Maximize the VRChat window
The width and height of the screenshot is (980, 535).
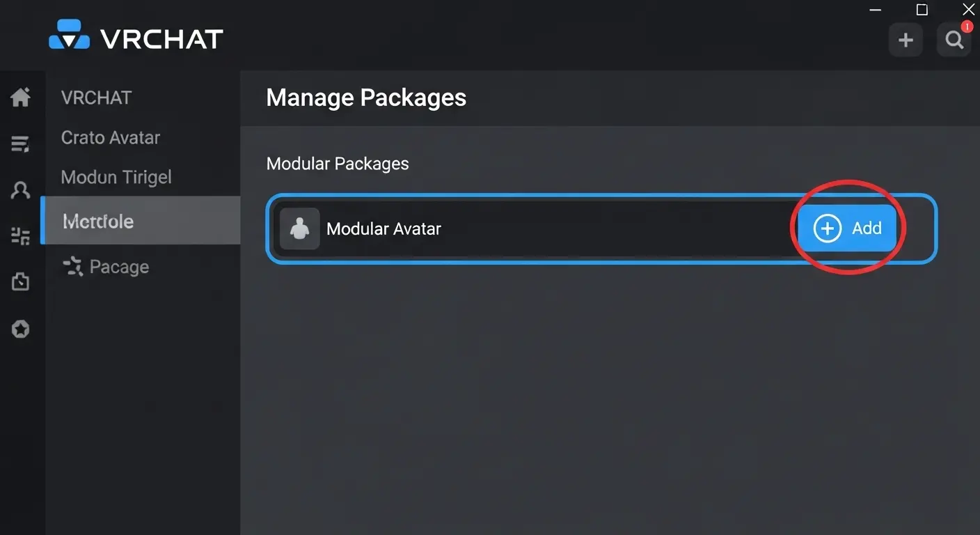pyautogui.click(x=922, y=10)
